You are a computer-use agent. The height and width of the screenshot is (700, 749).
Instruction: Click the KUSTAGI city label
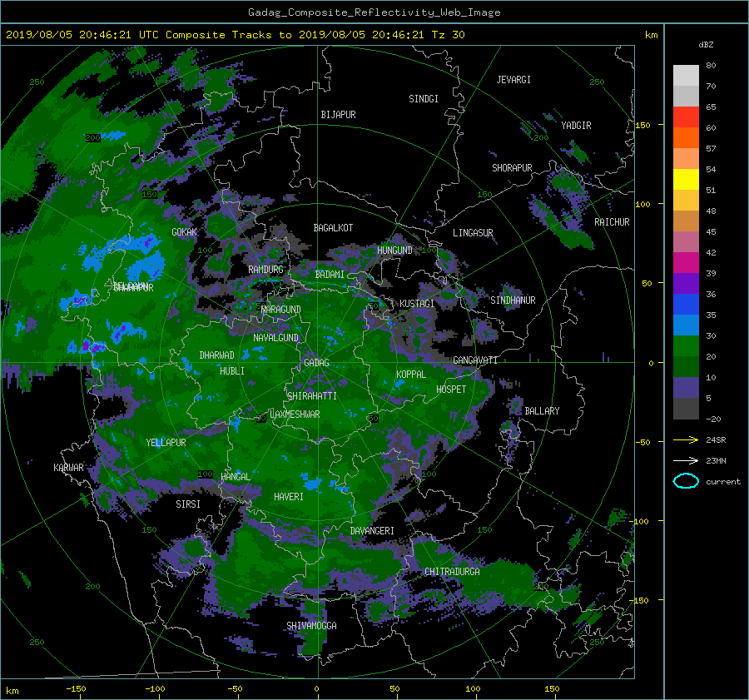(417, 304)
